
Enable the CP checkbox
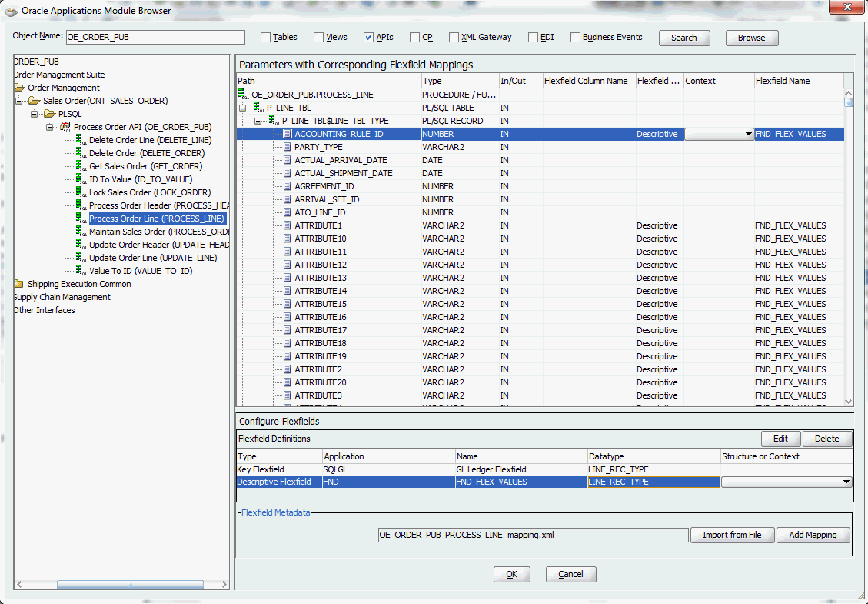[414, 37]
